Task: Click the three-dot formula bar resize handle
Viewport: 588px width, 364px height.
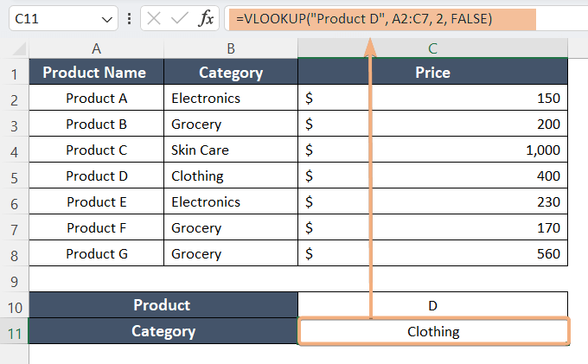Action: [x=130, y=19]
